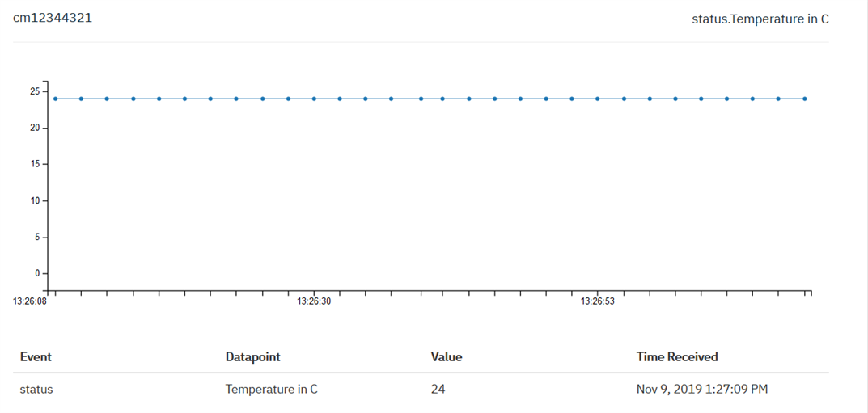Click the 0 label on the y-axis

click(37, 273)
